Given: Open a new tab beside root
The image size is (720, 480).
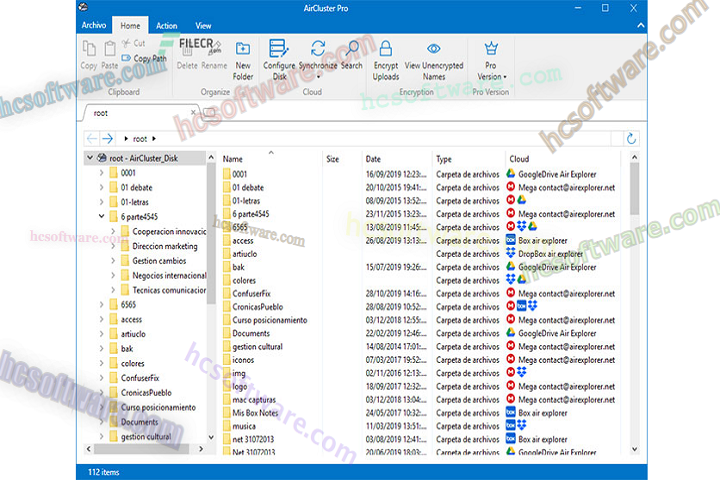Looking at the screenshot, I should pos(209,113).
